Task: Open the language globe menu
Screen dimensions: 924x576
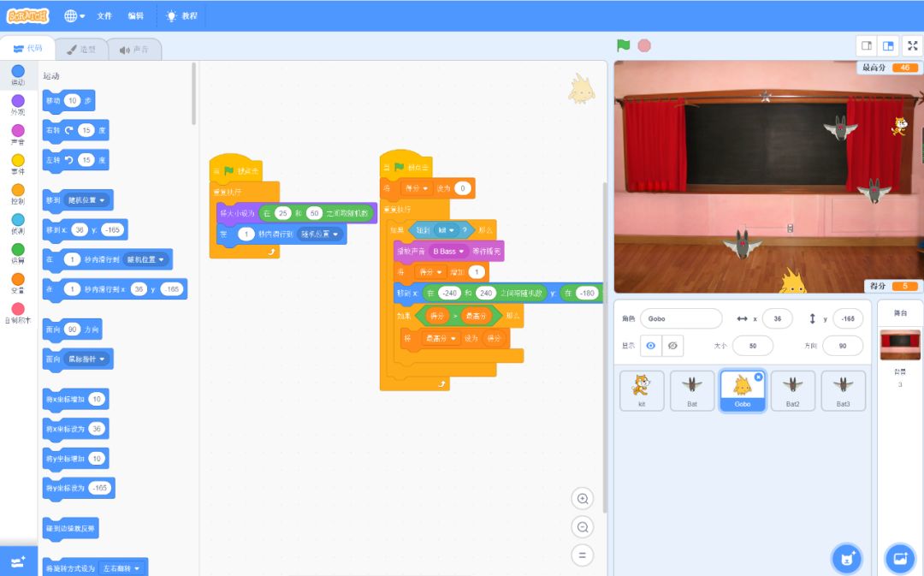Action: pyautogui.click(x=74, y=16)
